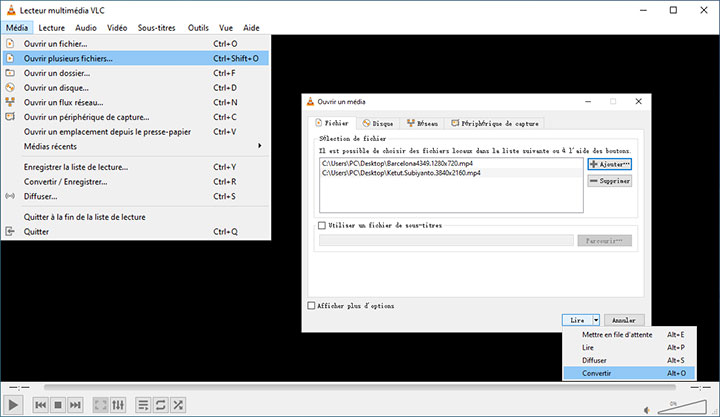Toggle shuffle random icon
This screenshot has height=417, width=720.
click(x=178, y=405)
